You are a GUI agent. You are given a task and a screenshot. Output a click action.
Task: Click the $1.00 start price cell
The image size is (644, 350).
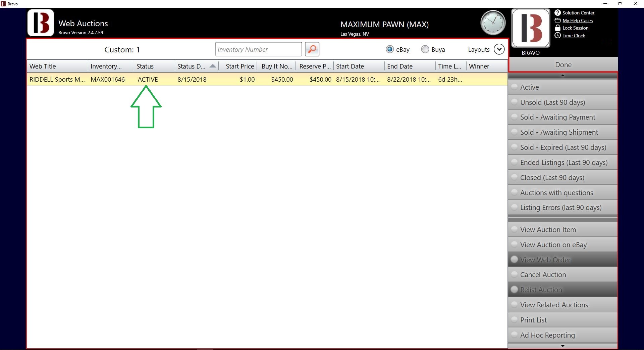247,80
